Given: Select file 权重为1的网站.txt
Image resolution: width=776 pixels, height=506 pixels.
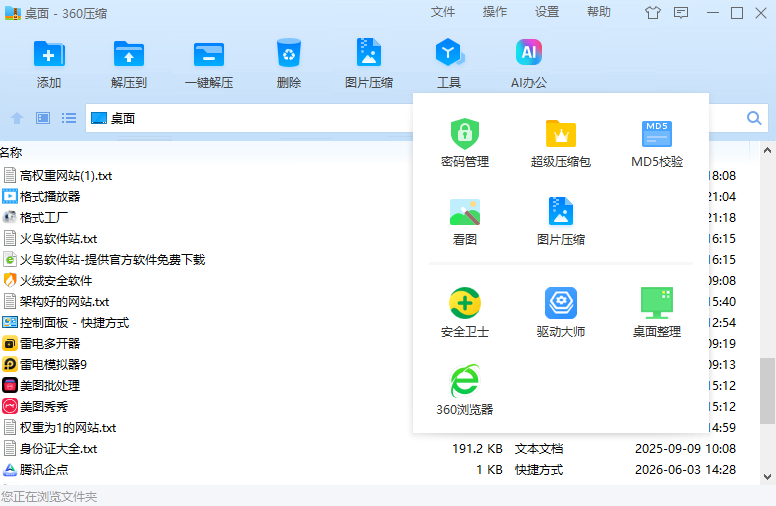Looking at the screenshot, I should click(60, 428).
